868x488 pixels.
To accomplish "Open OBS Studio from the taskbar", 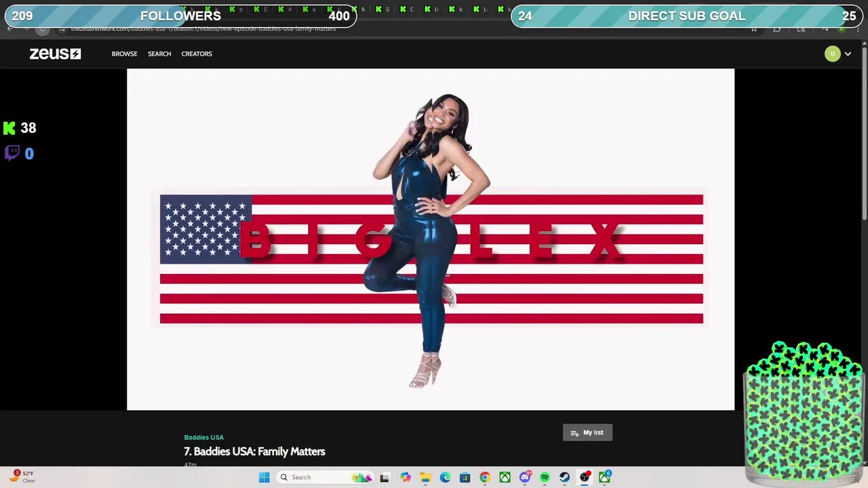I will pos(585,477).
